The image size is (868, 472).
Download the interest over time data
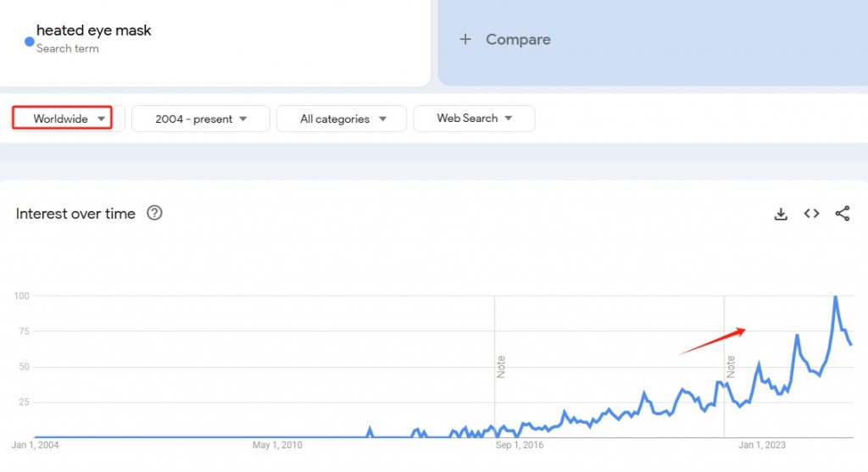click(x=781, y=214)
